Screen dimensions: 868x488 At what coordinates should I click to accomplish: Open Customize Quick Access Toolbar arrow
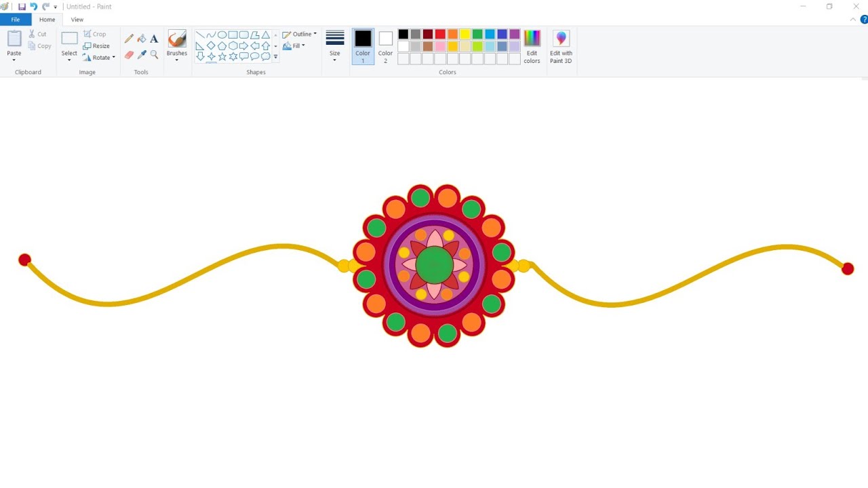[x=56, y=7]
